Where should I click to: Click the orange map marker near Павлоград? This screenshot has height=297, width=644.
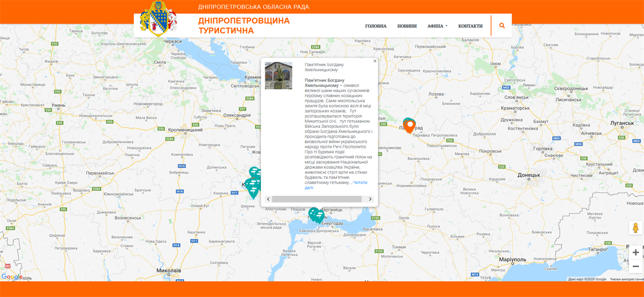tap(409, 126)
